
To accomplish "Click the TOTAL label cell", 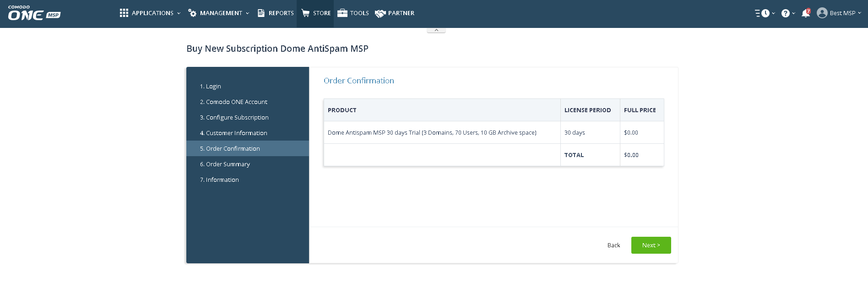I will (x=590, y=155).
